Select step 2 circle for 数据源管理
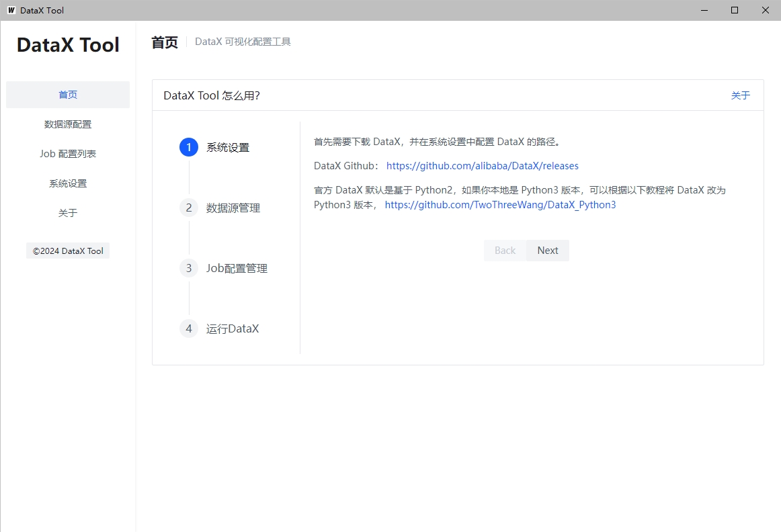Image resolution: width=781 pixels, height=532 pixels. click(189, 208)
